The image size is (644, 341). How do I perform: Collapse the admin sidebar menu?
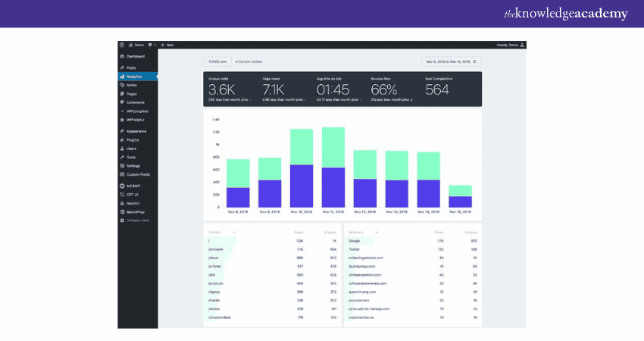click(x=136, y=220)
